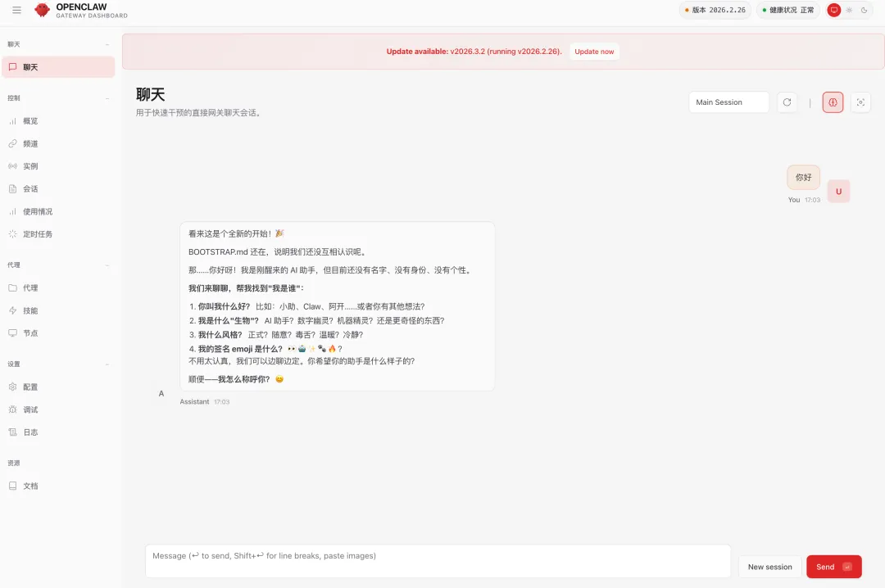
Task: Focus the Message input field
Action: (x=438, y=561)
